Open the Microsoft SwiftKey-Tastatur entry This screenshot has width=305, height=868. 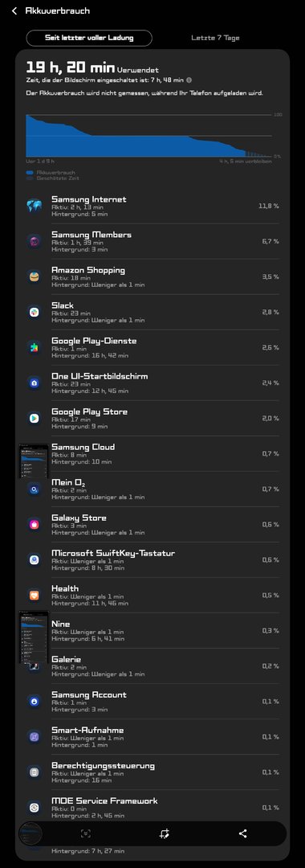pyautogui.click(x=152, y=560)
